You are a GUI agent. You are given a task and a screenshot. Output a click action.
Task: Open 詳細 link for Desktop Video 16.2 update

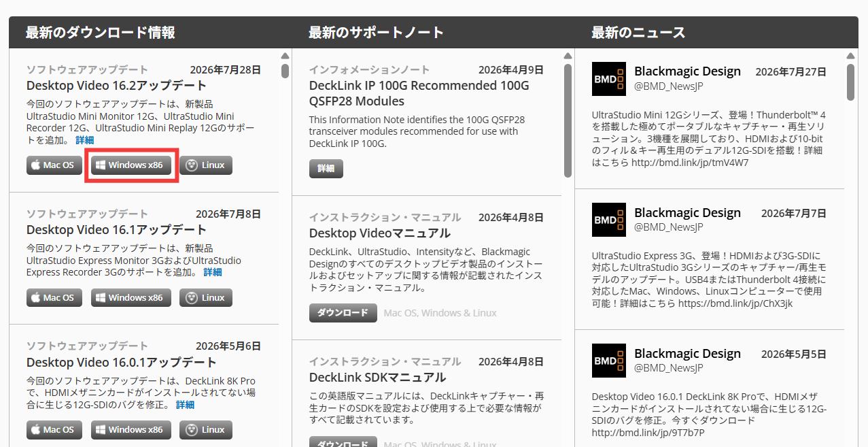85,140
